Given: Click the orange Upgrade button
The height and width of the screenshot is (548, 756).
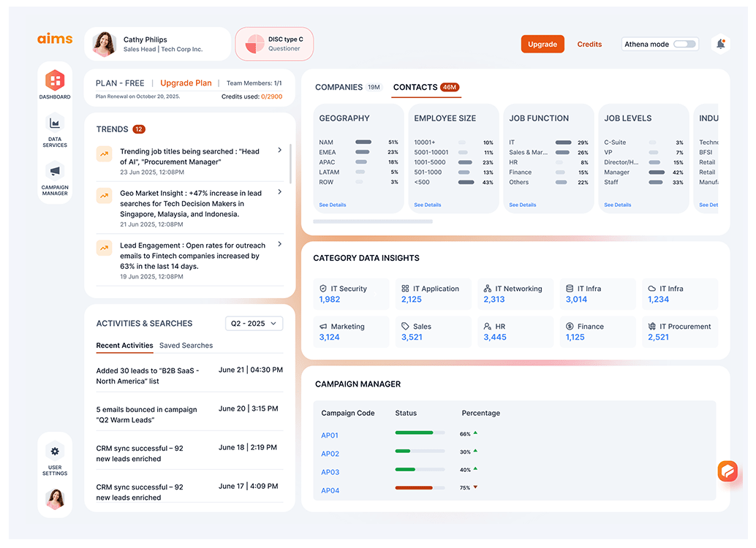Looking at the screenshot, I should (543, 45).
